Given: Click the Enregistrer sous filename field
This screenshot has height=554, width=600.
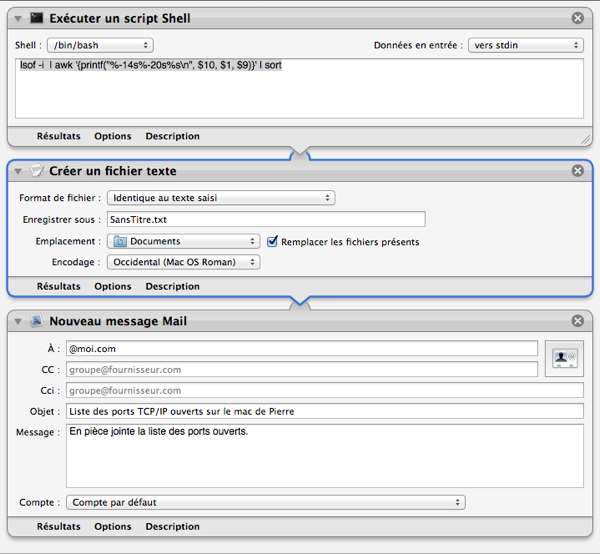Looking at the screenshot, I should point(265,219).
